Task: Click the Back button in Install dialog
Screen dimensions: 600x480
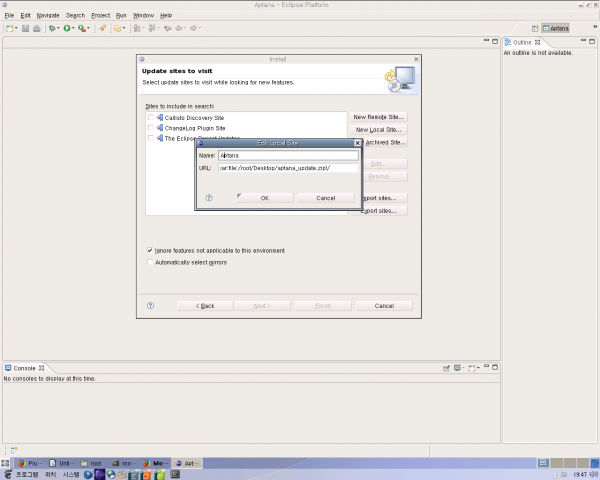Action: click(205, 306)
